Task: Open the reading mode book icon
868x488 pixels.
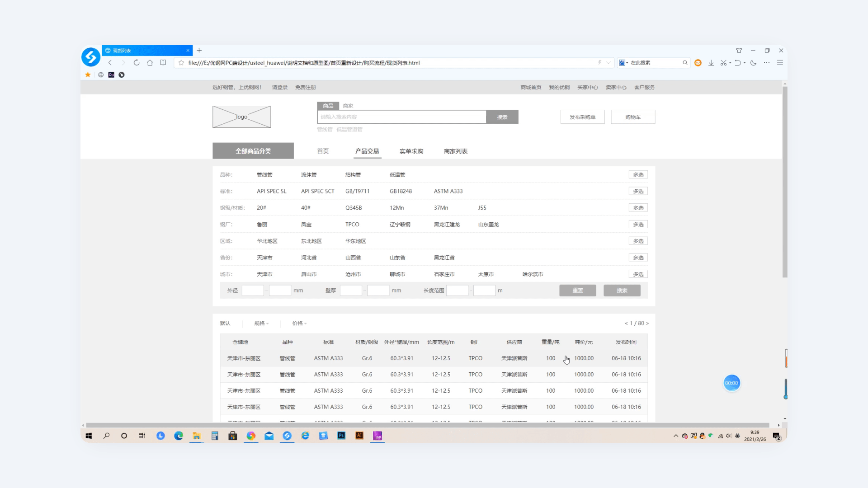Action: tap(163, 63)
